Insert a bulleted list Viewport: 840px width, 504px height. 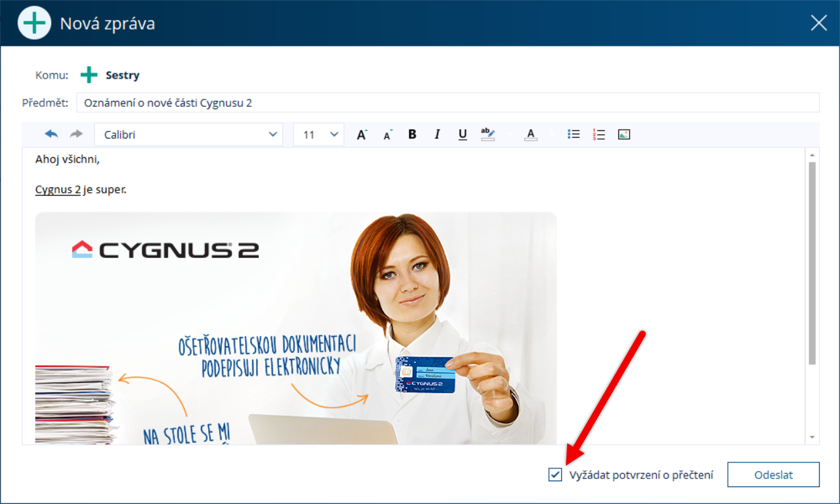click(x=573, y=134)
